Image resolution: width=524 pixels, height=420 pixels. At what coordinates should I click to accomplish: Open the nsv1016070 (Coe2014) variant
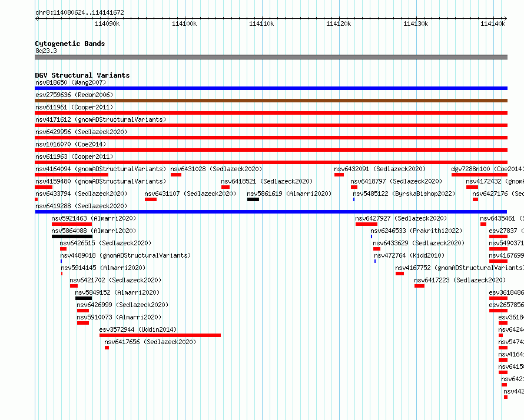[x=71, y=144]
